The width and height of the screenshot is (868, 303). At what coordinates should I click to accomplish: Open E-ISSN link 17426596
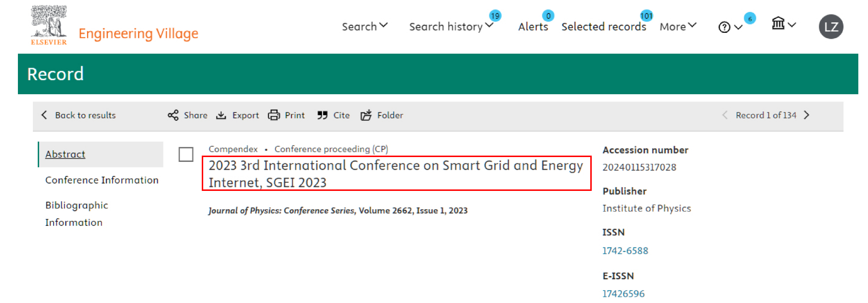click(623, 293)
